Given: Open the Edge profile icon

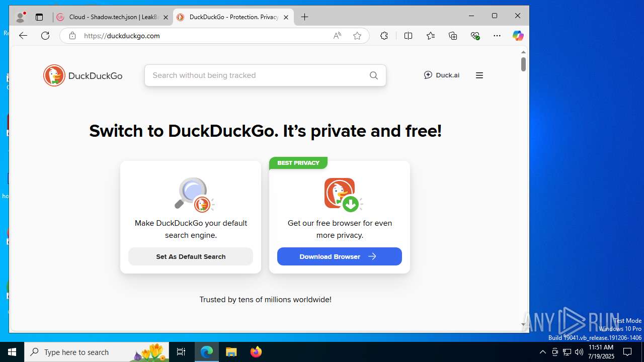Looking at the screenshot, I should pyautogui.click(x=20, y=17).
